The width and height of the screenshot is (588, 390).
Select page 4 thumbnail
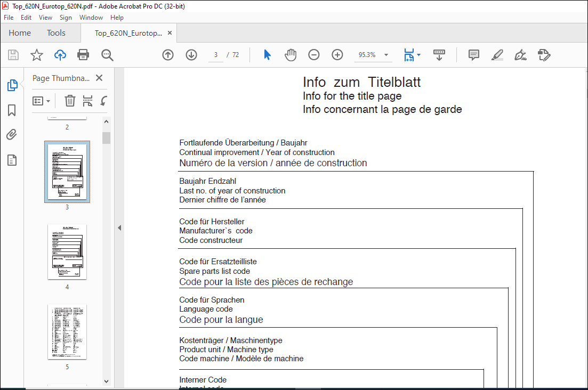coord(67,252)
